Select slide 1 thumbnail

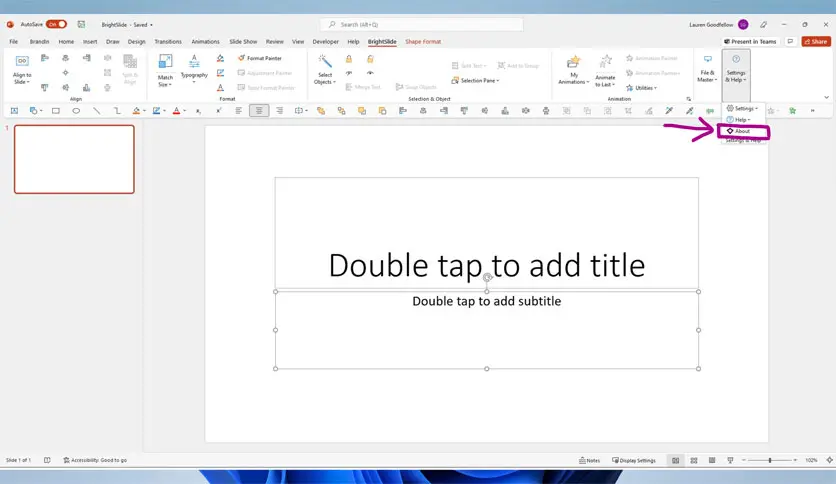click(x=74, y=159)
